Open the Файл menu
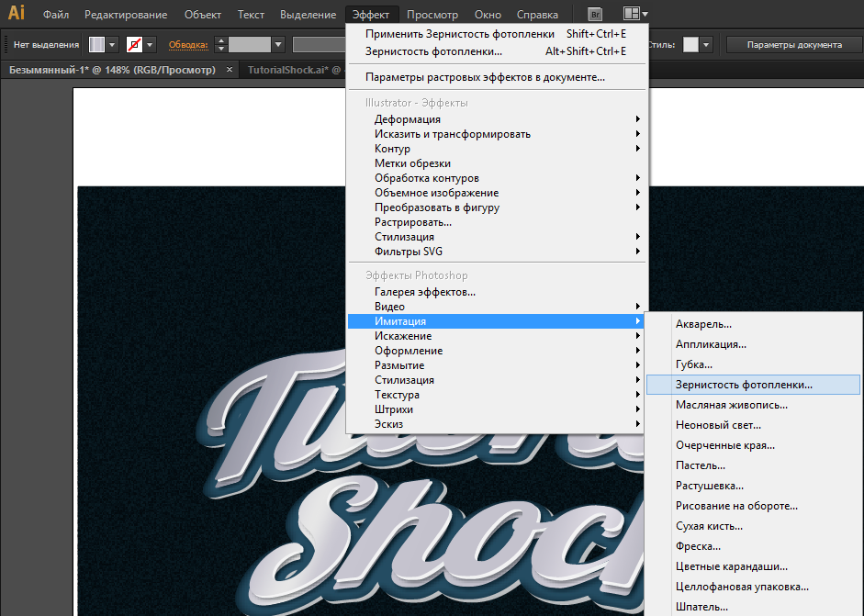Screen dimensions: 864x616 [56, 15]
